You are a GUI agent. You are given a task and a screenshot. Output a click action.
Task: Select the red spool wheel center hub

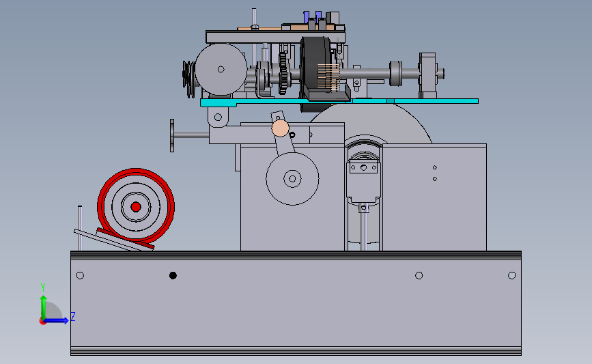(x=136, y=207)
